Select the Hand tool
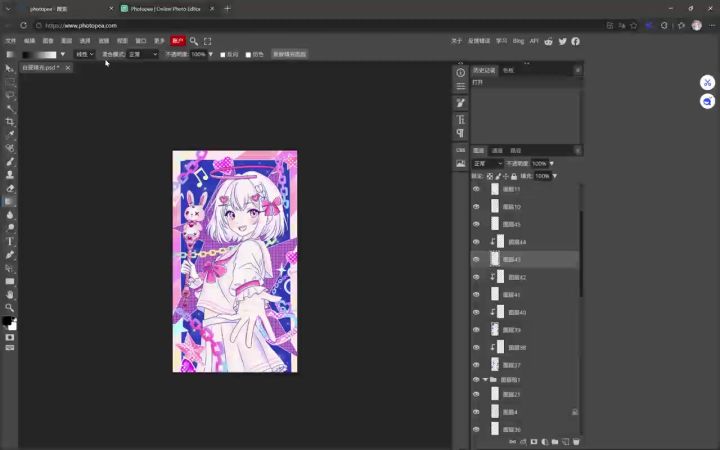The image size is (720, 450). pos(9,294)
